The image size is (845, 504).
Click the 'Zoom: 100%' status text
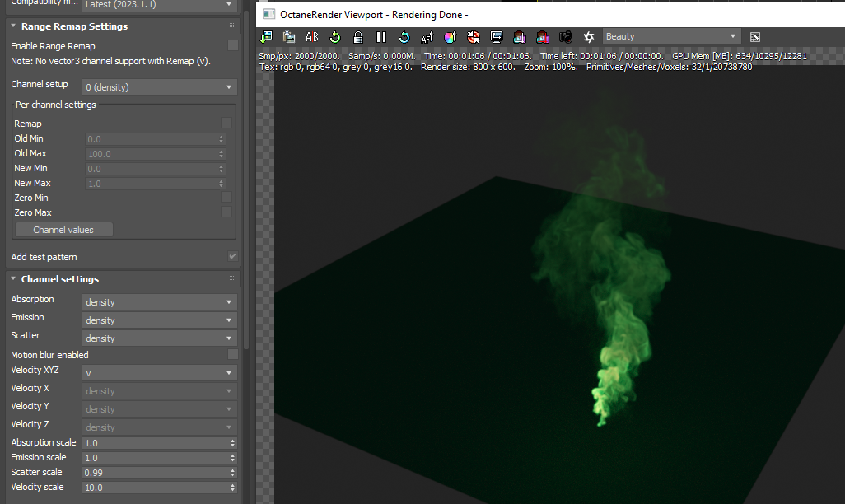click(x=551, y=67)
